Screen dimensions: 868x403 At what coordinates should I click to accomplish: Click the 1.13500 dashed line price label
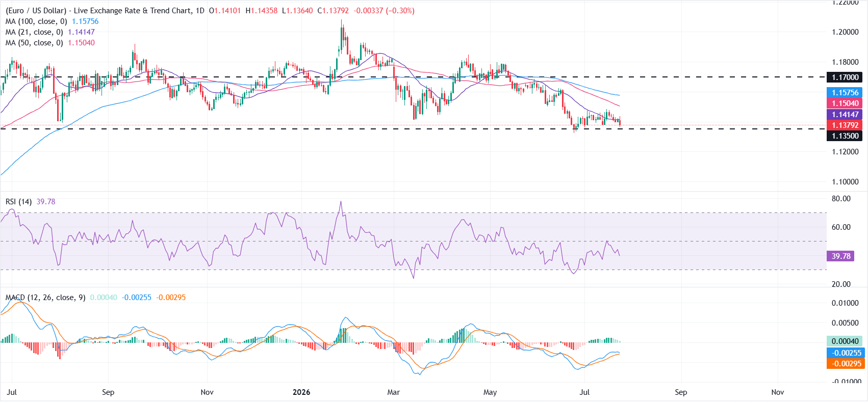tap(845, 136)
